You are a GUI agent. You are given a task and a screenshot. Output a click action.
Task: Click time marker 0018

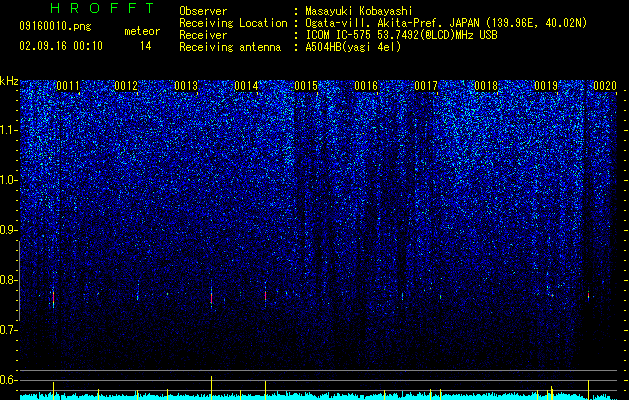pos(486,86)
